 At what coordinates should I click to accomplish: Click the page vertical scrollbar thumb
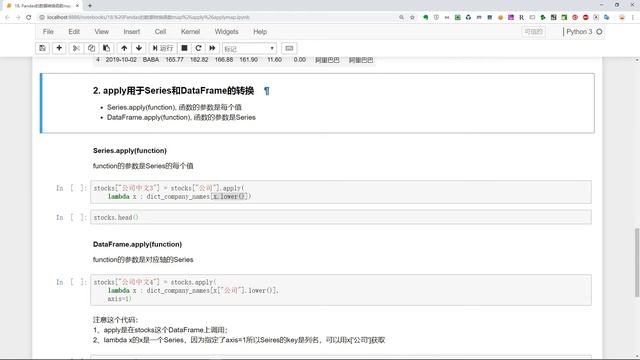(637, 263)
